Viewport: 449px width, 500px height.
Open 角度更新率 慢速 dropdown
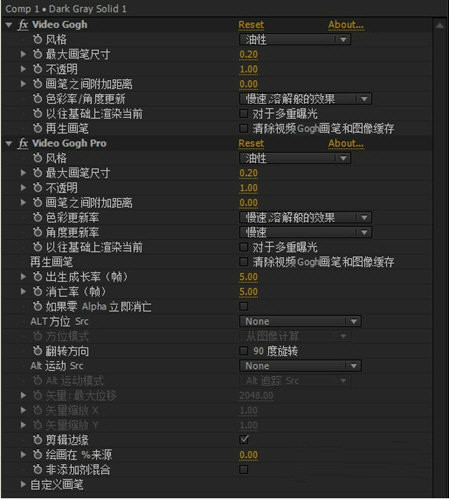pyautogui.click(x=305, y=232)
